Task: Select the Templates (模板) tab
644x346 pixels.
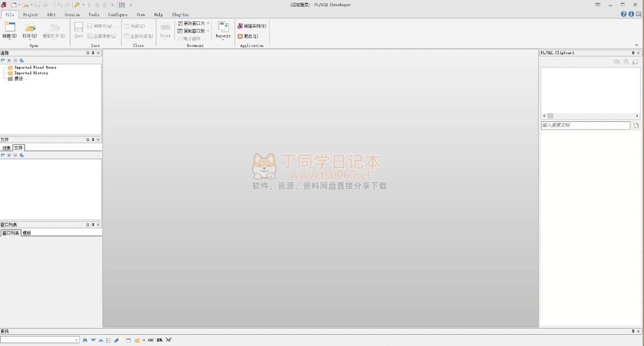Action: (27, 233)
